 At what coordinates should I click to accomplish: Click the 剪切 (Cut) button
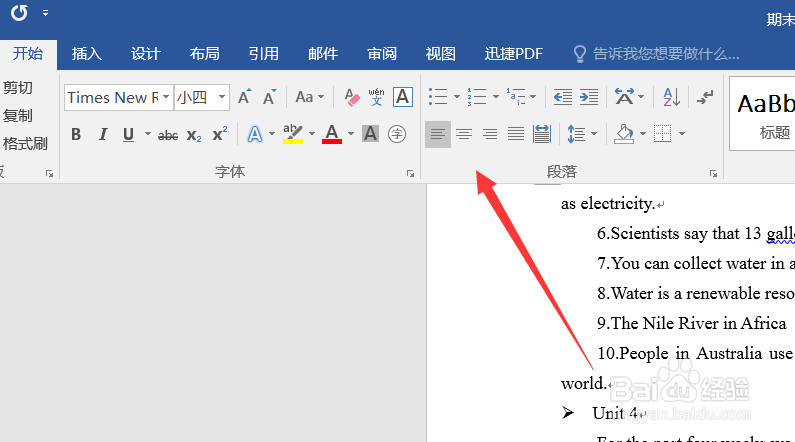coord(17,88)
